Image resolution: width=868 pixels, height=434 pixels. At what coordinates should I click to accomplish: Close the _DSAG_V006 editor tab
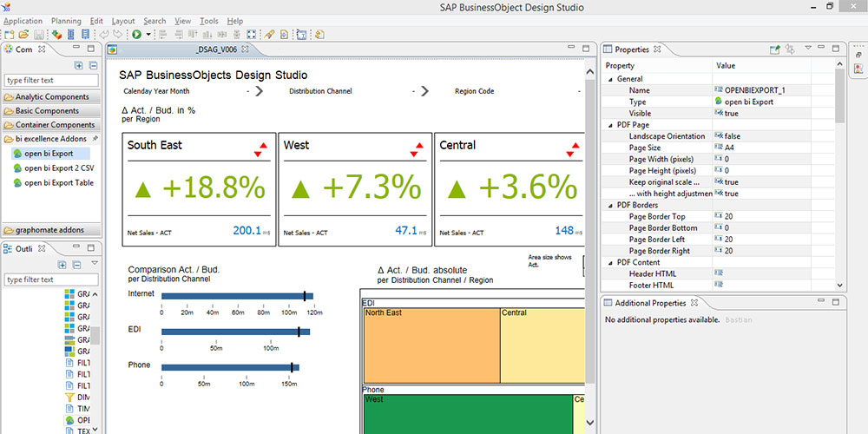pos(246,49)
